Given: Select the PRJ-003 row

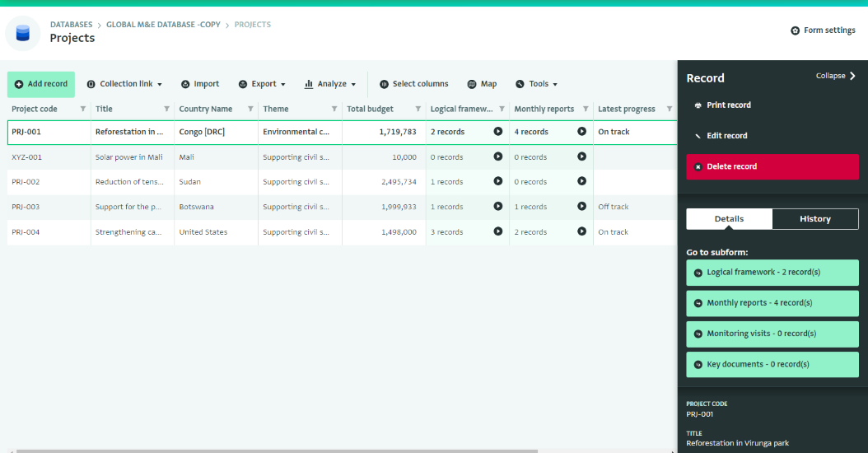Looking at the screenshot, I should tap(342, 207).
